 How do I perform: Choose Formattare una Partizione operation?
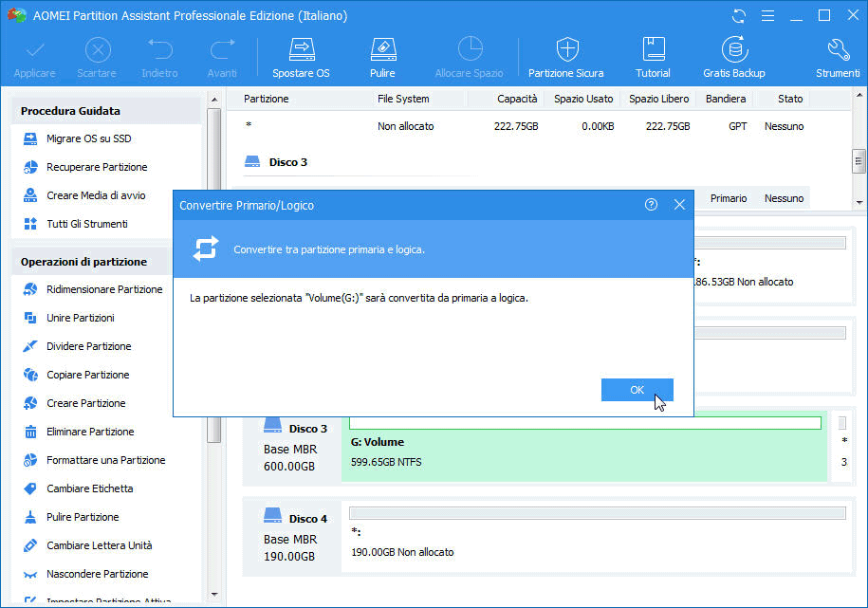[x=94, y=460]
